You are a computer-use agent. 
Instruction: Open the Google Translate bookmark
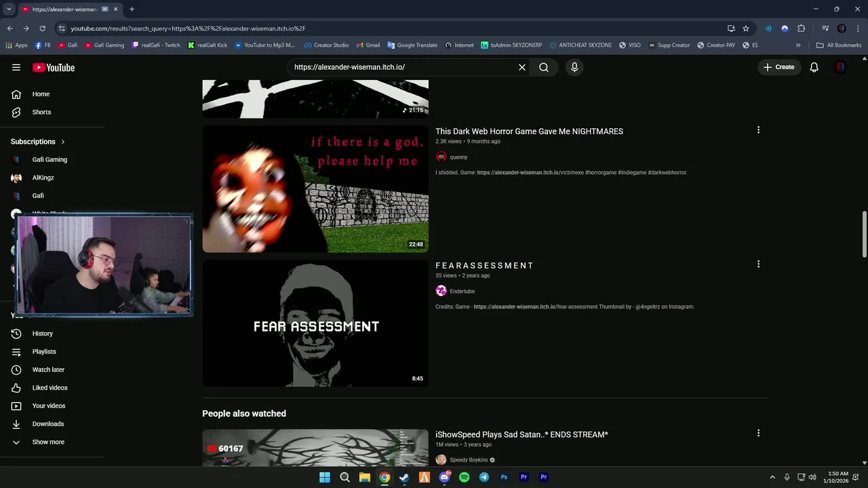pos(412,45)
